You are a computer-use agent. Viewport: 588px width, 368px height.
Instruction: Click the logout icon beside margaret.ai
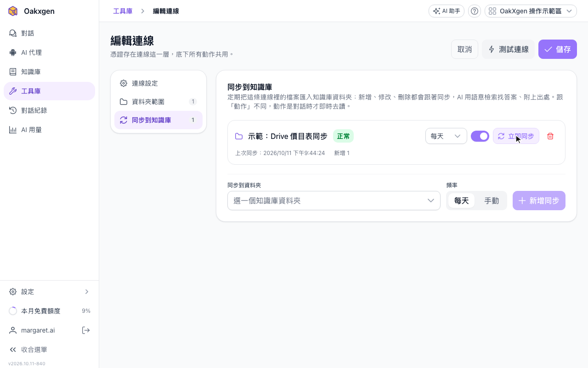(86, 330)
